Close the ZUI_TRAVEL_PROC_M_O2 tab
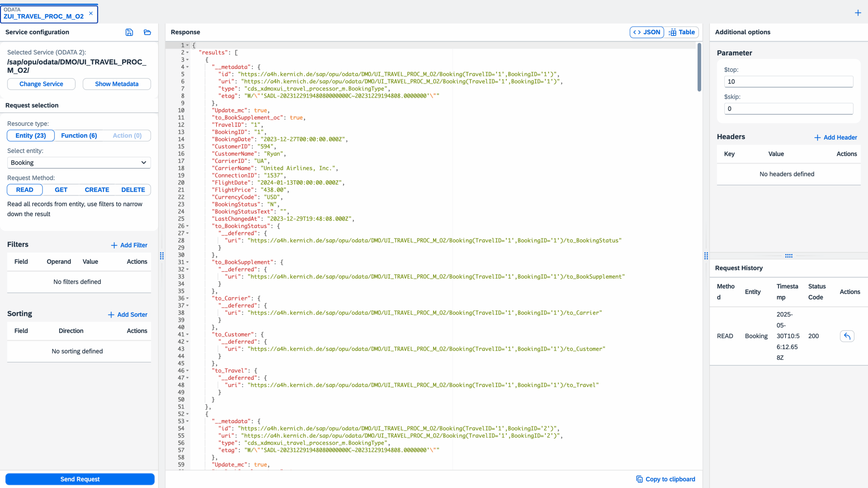Image resolution: width=868 pixels, height=488 pixels. (91, 14)
